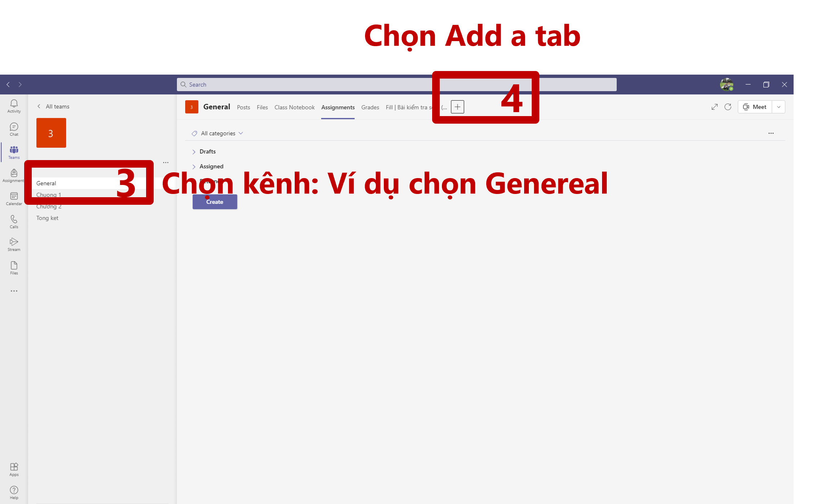Open the Activity bell icon
Viewport: 834px width, 504px height.
14,106
